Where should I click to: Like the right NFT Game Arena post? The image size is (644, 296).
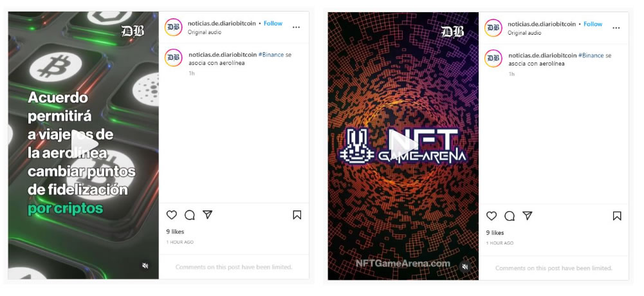point(492,216)
